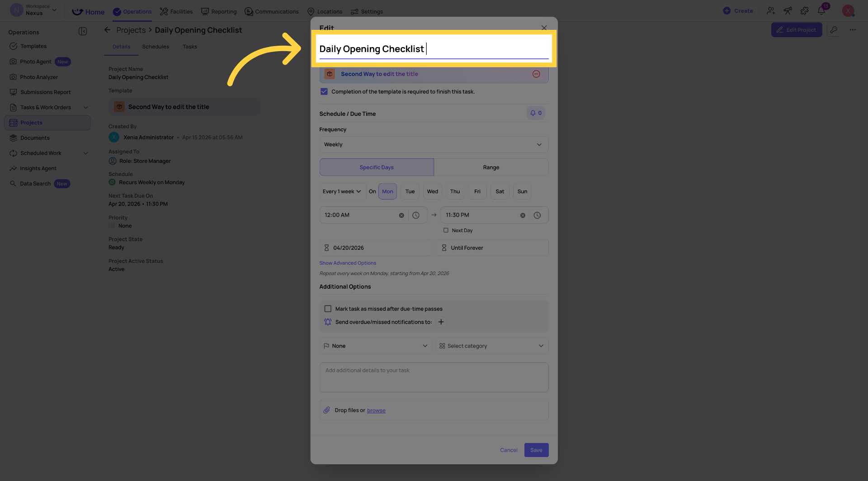Click the Save button
Image resolution: width=868 pixels, height=481 pixels.
coord(536,450)
